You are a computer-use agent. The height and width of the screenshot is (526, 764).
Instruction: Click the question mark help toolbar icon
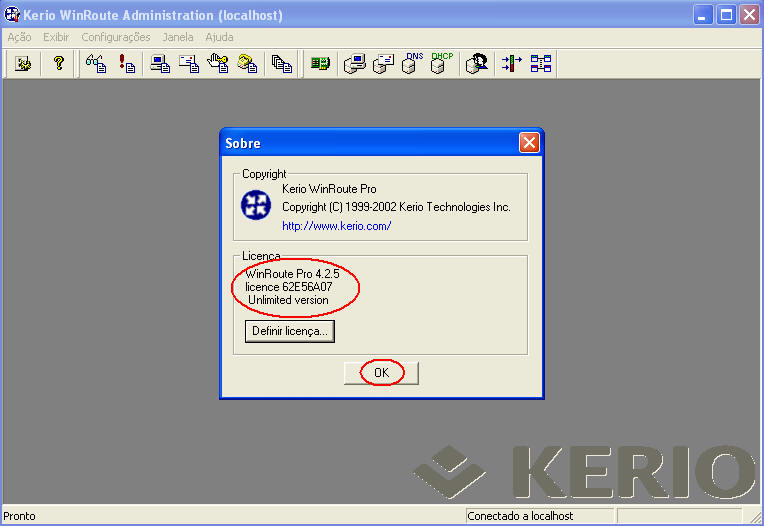pos(58,64)
